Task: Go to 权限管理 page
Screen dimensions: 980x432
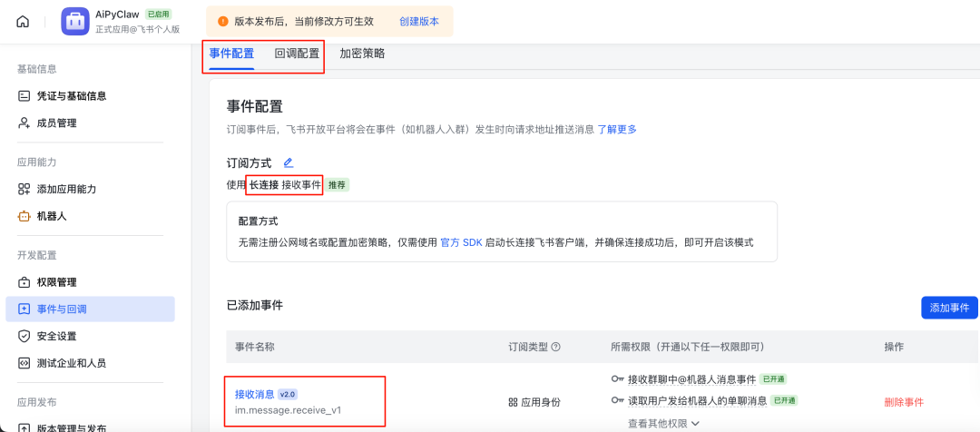Action: (x=56, y=282)
